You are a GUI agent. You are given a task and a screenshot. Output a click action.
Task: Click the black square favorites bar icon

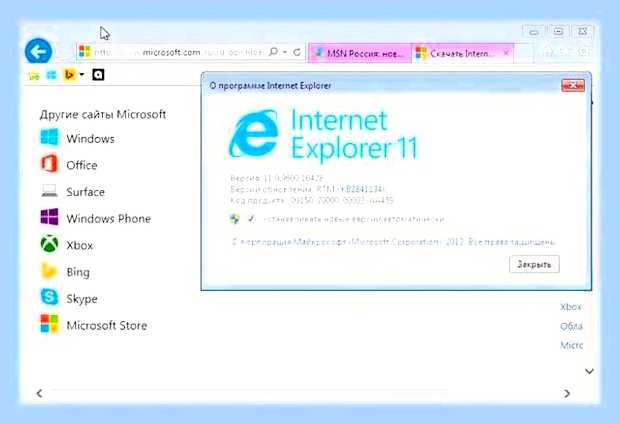98,74
